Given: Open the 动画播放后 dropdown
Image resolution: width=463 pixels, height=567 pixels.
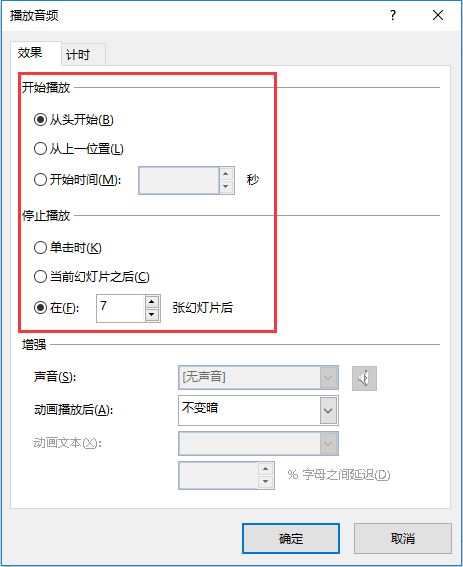Looking at the screenshot, I should point(258,410).
